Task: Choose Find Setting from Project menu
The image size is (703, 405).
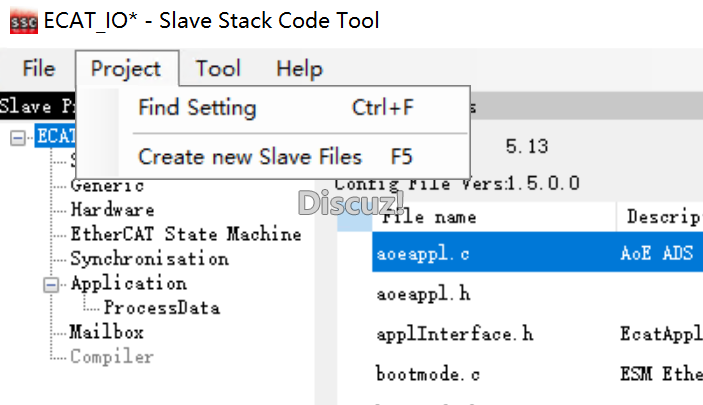Action: click(197, 108)
